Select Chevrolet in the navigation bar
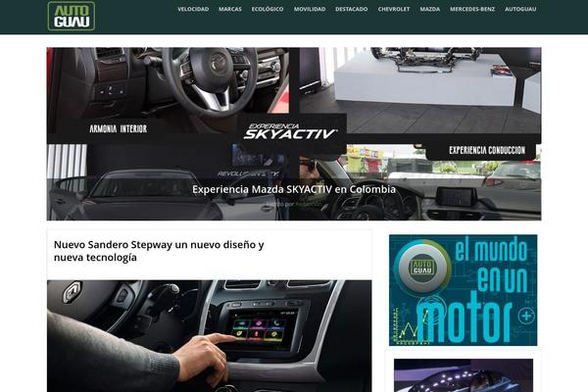This screenshot has height=392, width=588. [394, 9]
